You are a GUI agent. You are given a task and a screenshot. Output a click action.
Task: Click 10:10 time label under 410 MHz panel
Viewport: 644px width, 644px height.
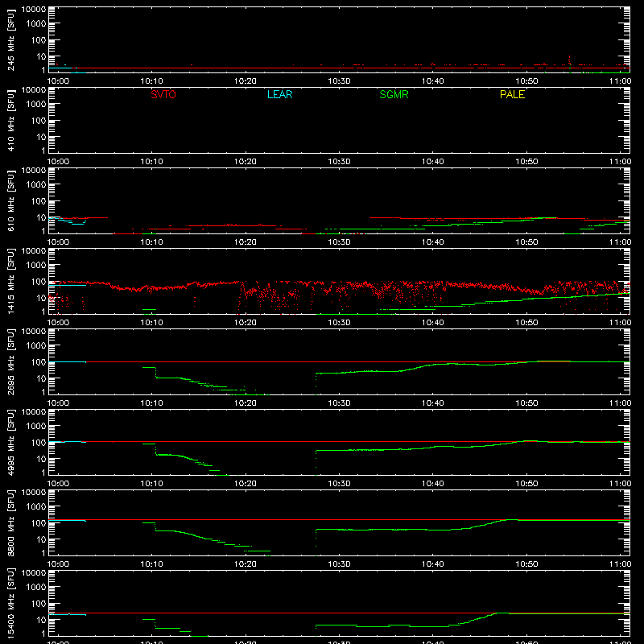coord(152,162)
